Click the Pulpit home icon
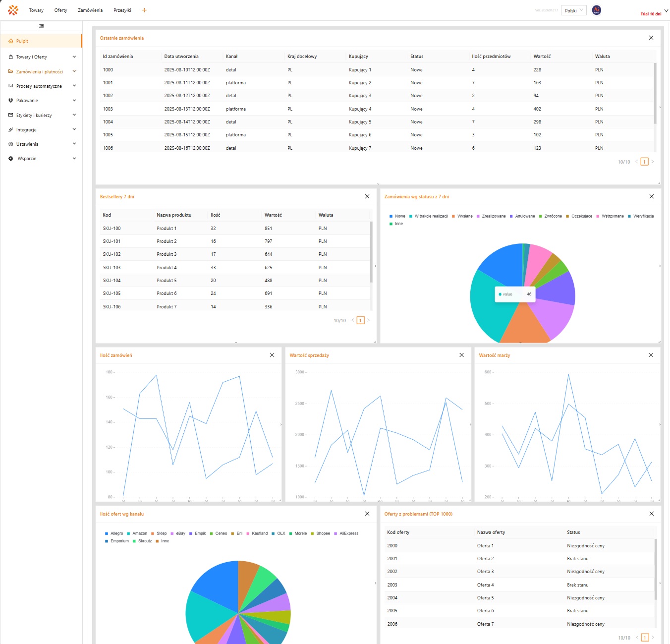The image size is (670, 644). [11, 41]
